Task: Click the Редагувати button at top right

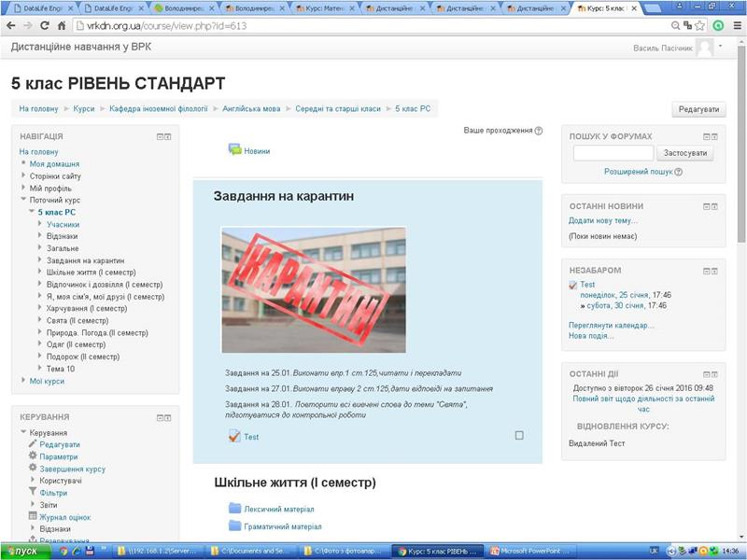Action: (698, 109)
